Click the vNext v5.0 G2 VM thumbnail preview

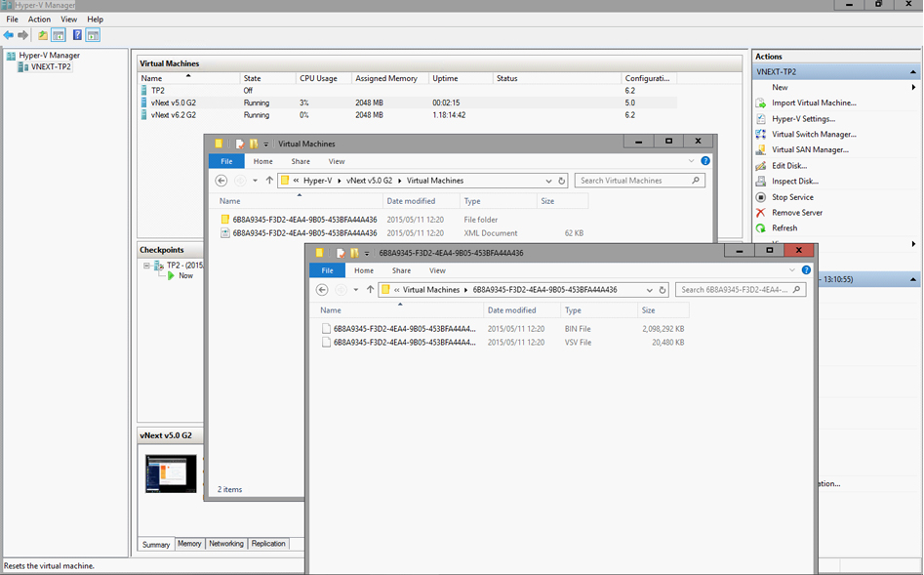[171, 473]
